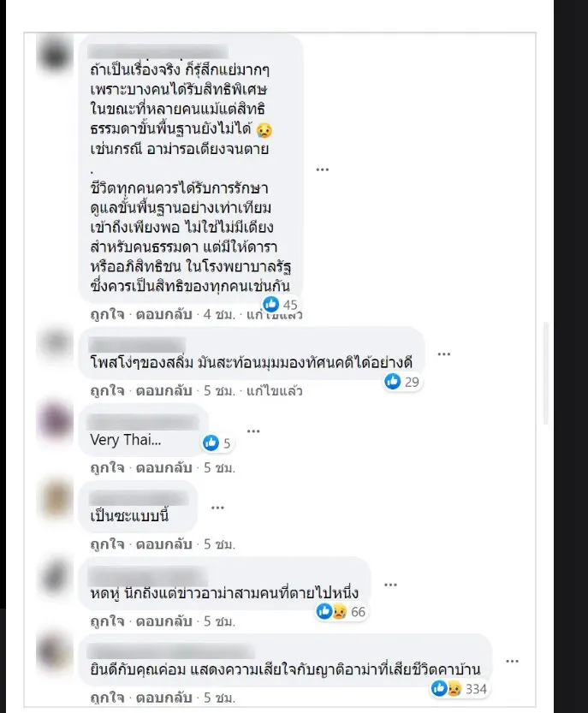Click 'ตอบกลับ' under the 'หดหู่' comment

[163, 621]
